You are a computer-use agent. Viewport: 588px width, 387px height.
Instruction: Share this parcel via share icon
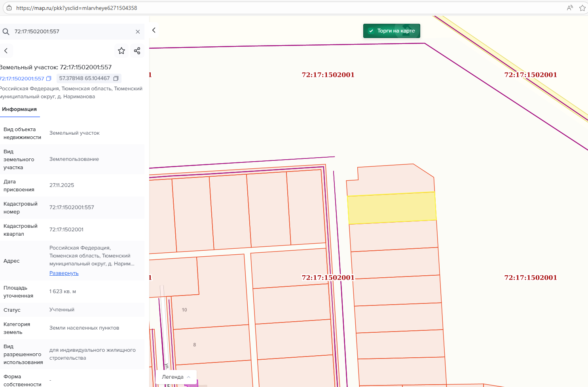pos(137,51)
